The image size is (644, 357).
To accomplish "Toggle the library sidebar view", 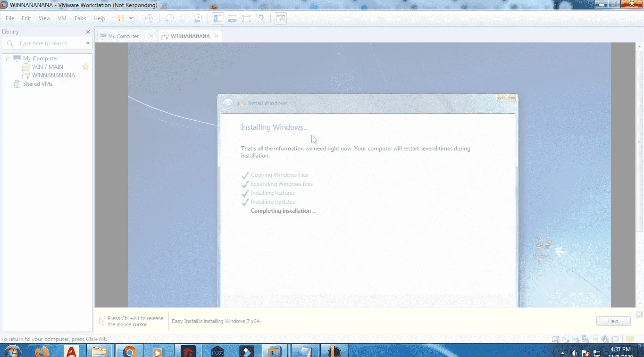I will coord(217,18).
